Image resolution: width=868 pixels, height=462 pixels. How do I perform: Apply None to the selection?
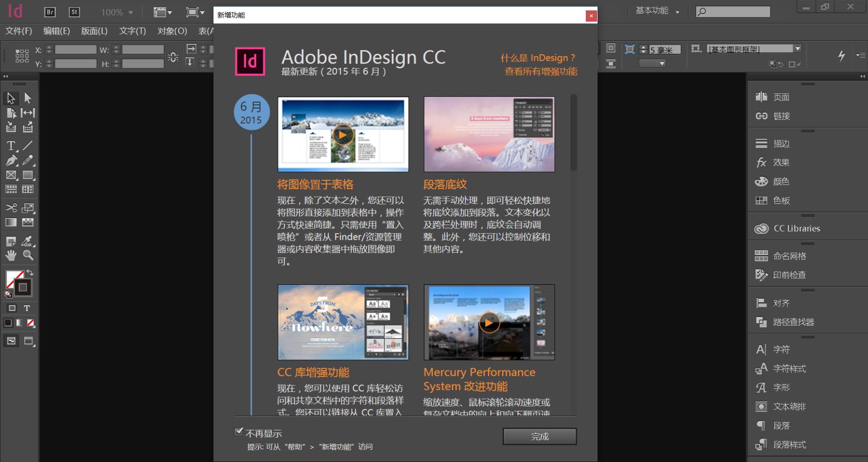(x=30, y=323)
